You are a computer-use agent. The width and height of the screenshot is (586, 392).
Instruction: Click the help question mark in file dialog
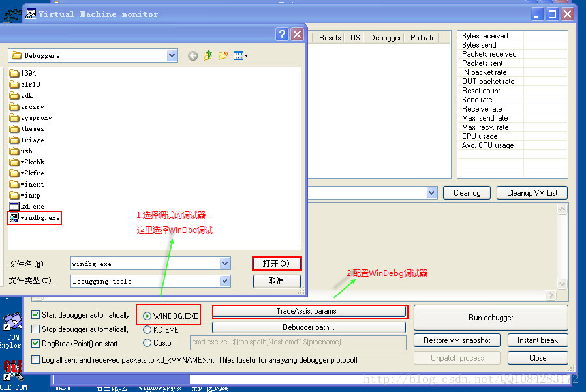pyautogui.click(x=282, y=35)
